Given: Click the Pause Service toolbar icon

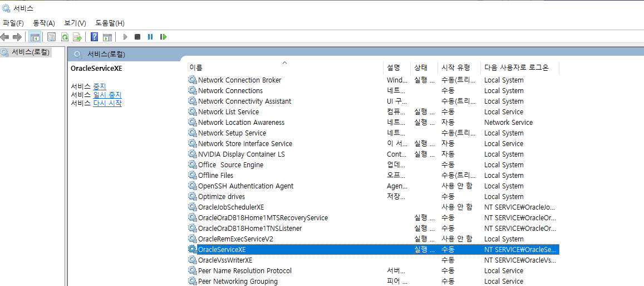Looking at the screenshot, I should [150, 37].
